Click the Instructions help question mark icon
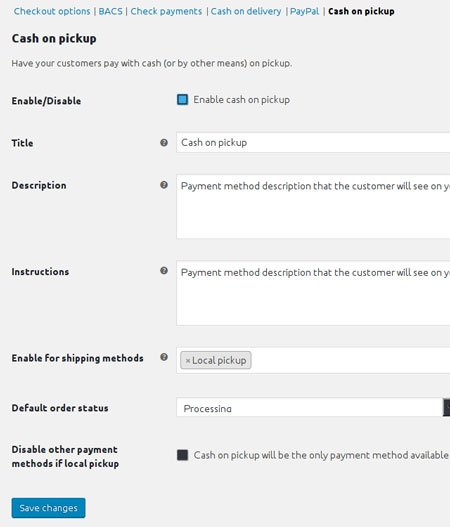The height and width of the screenshot is (527, 450). [164, 271]
